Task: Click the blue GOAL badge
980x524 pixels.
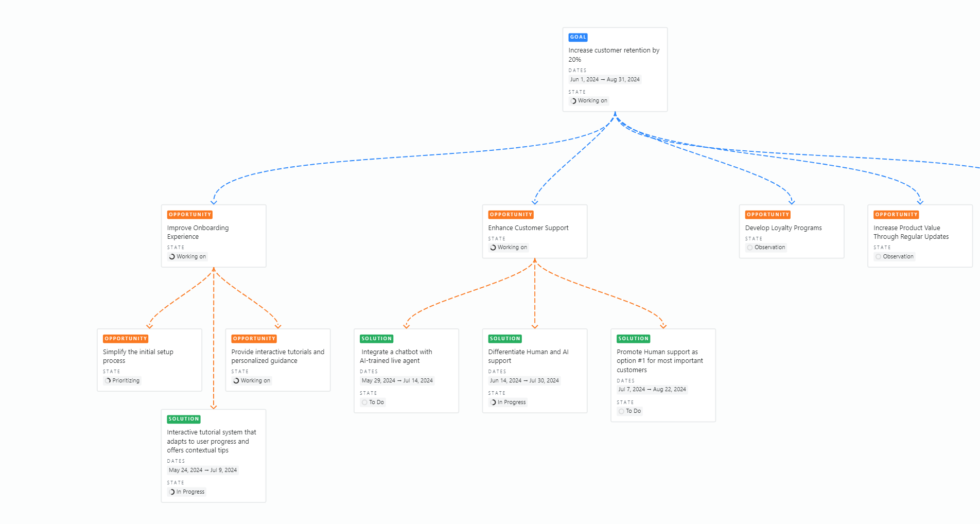Action: tap(577, 37)
